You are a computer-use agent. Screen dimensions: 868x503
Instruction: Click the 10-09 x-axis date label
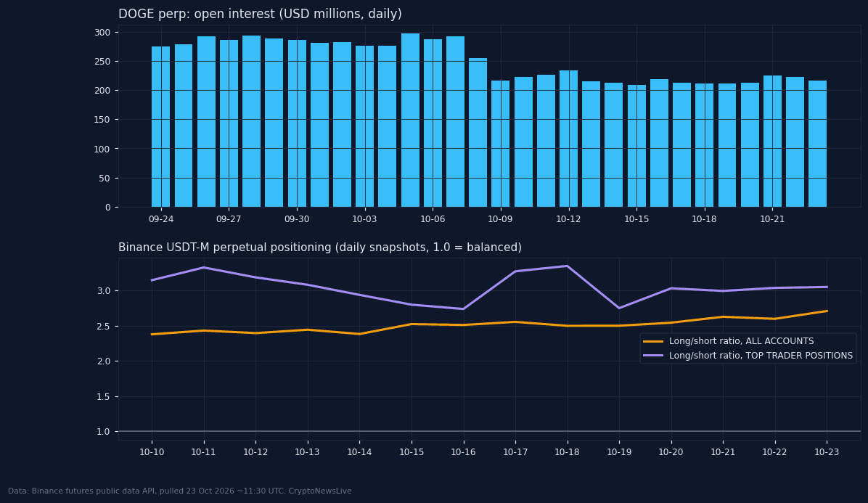501,219
